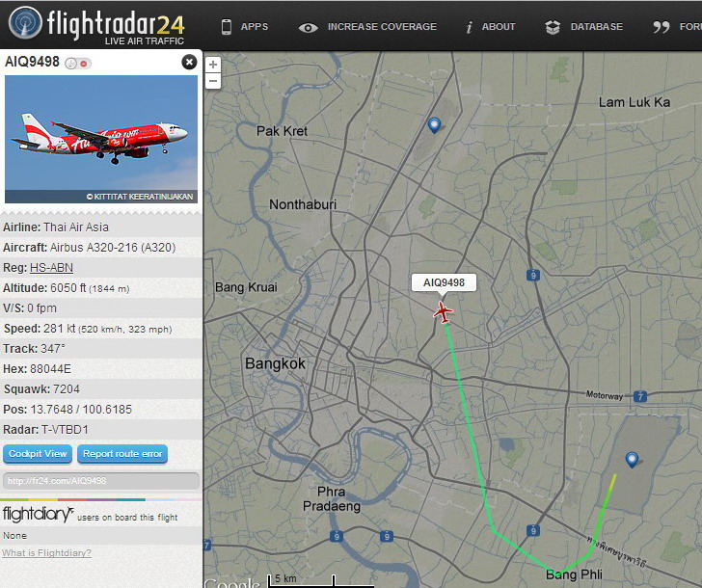Click the Report route error button
This screenshot has width=702, height=588.
coord(122,454)
